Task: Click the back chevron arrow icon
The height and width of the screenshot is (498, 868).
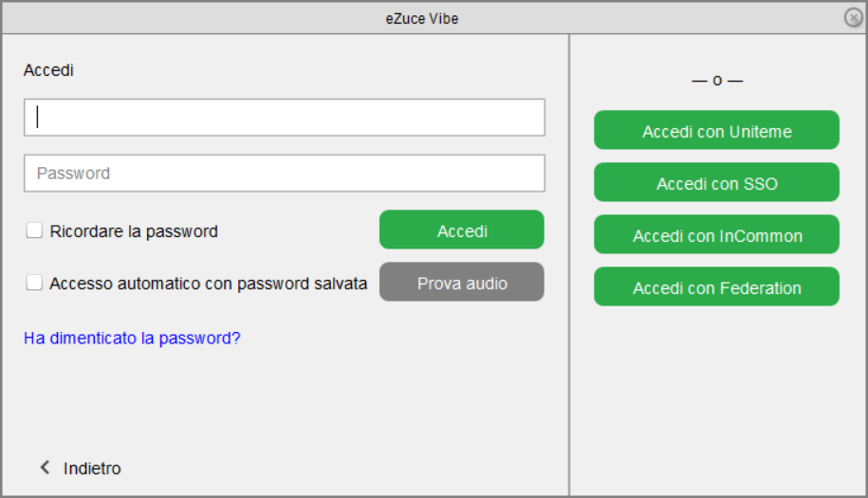Action: click(x=45, y=468)
